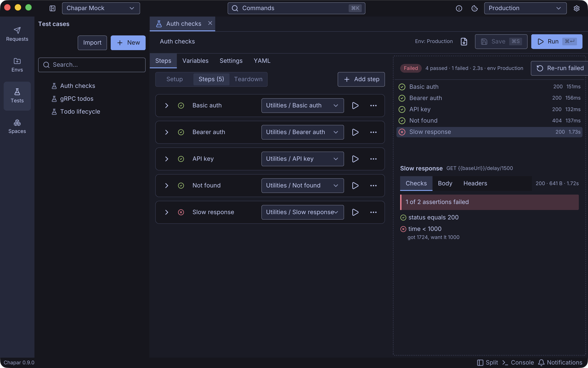Toggle the theme icon beside Production
This screenshot has width=588, height=368.
tap(475, 8)
